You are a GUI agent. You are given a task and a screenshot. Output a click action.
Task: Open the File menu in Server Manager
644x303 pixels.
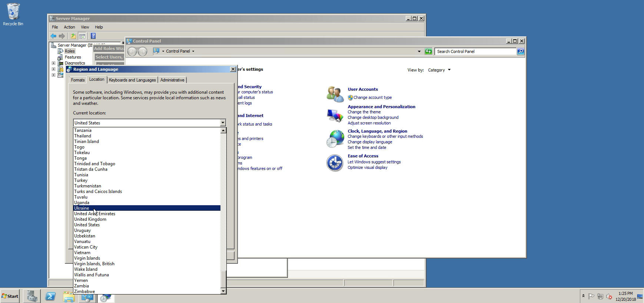point(55,27)
